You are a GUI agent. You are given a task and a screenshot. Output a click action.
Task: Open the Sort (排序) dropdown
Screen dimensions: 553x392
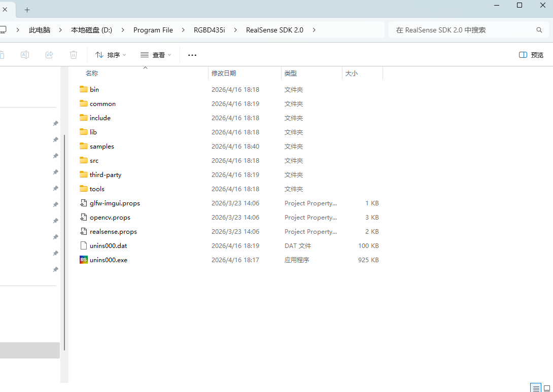click(111, 55)
